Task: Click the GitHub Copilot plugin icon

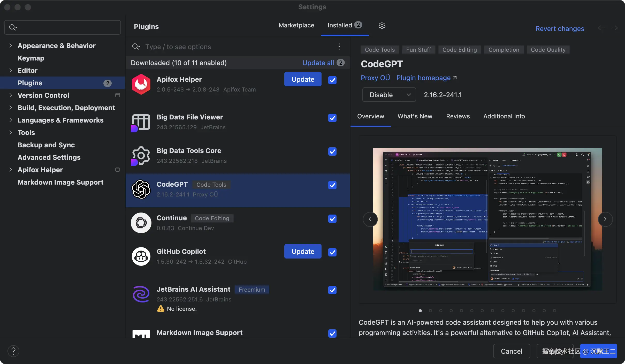Action: [x=141, y=256]
